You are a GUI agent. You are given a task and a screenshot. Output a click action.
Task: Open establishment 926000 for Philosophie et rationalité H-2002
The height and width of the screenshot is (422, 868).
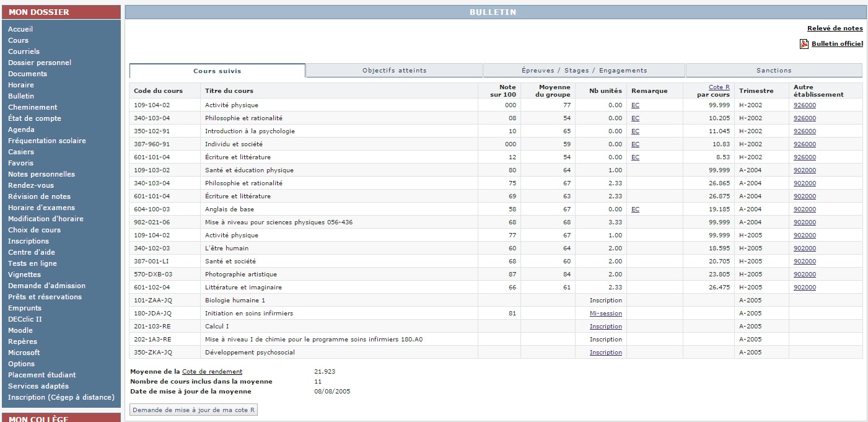coord(805,118)
